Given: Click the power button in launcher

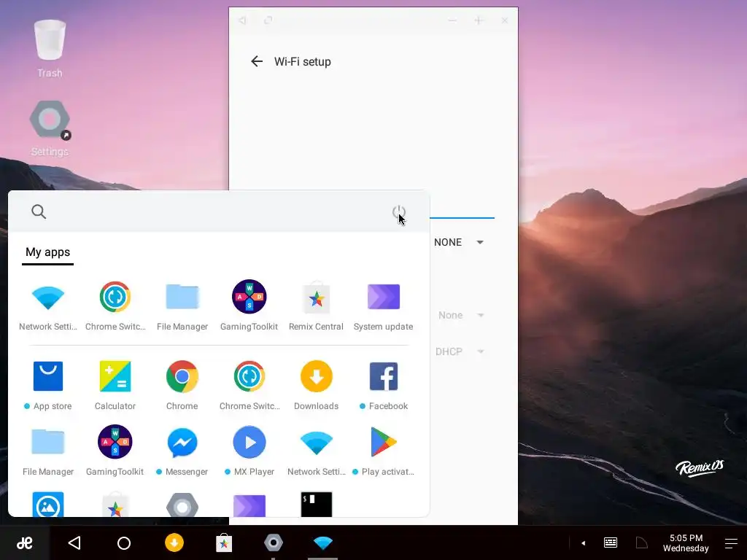Looking at the screenshot, I should coord(399,212).
